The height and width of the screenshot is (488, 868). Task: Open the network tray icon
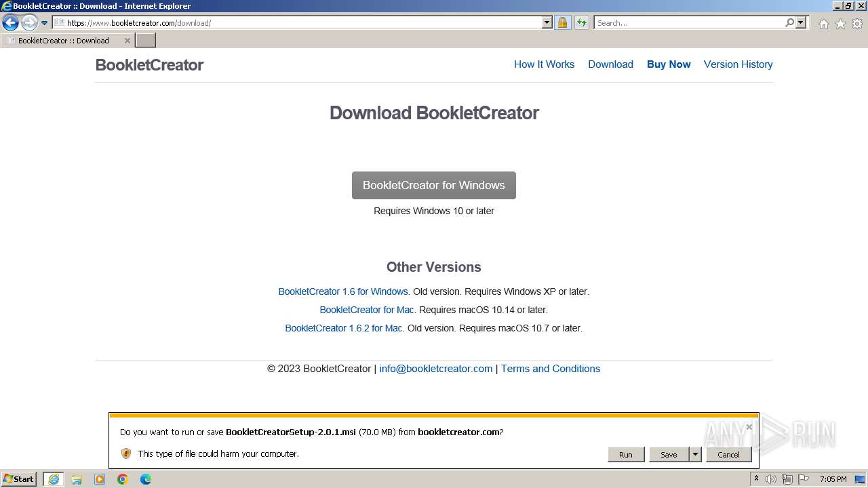coord(787,479)
